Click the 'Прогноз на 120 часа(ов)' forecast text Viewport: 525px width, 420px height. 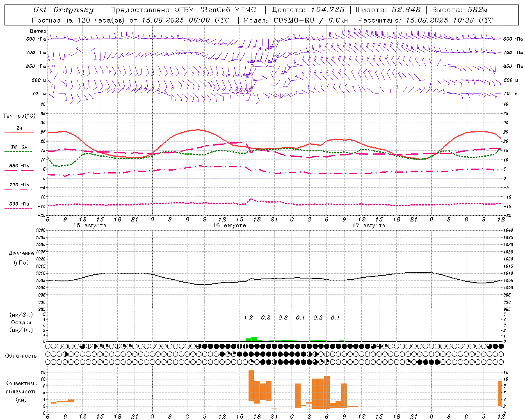(x=79, y=20)
